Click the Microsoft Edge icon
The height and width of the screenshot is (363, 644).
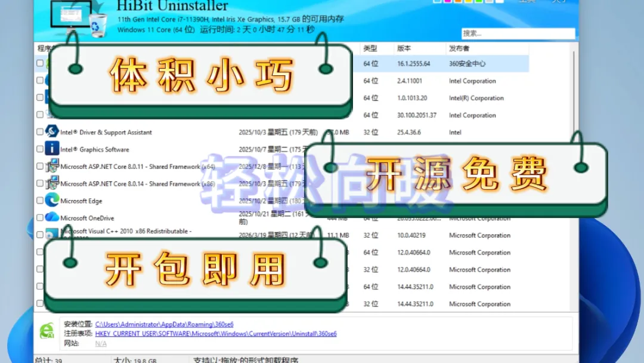[x=52, y=200]
